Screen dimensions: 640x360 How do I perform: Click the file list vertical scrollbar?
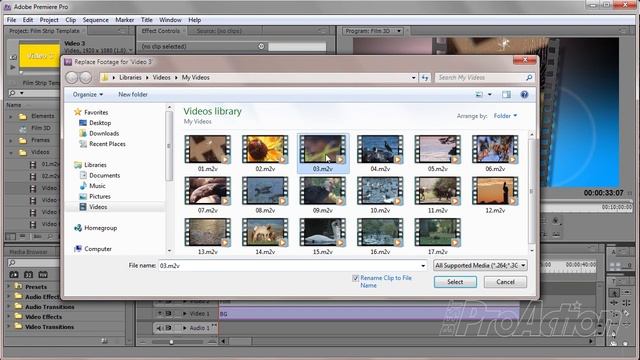coord(531,191)
